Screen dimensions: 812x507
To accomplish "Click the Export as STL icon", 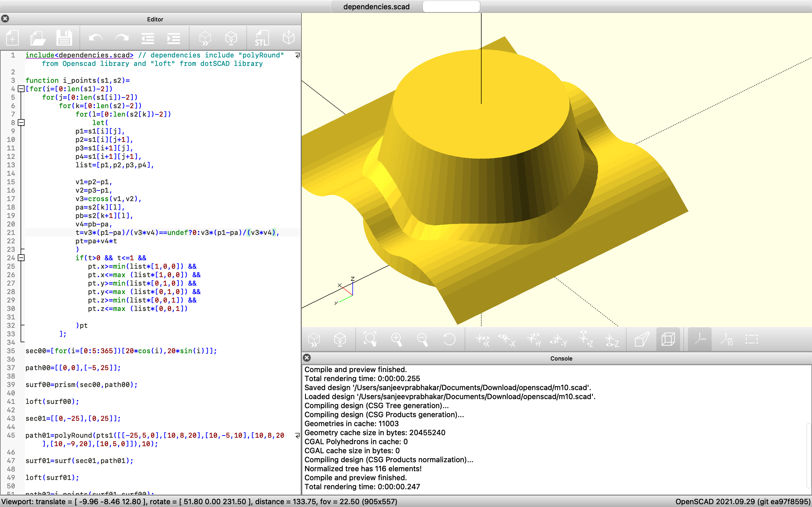I will (262, 38).
